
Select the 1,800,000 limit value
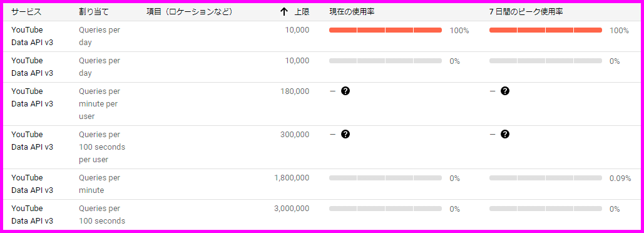292,177
